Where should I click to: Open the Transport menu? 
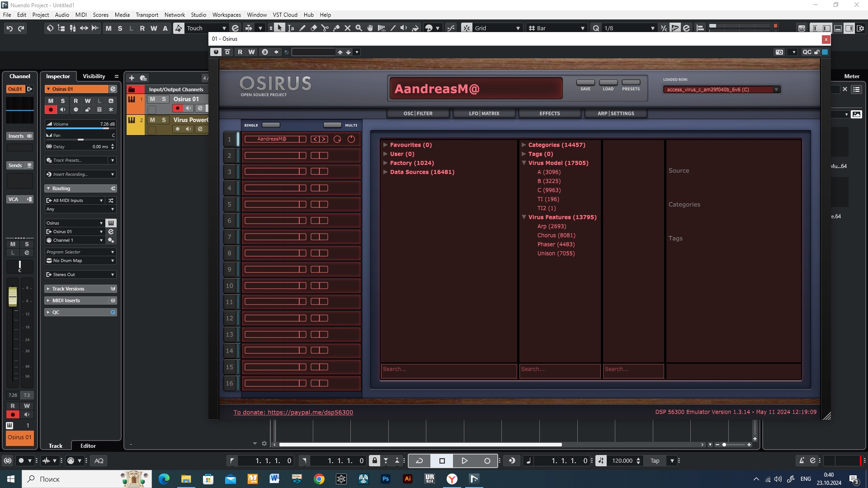pos(147,14)
